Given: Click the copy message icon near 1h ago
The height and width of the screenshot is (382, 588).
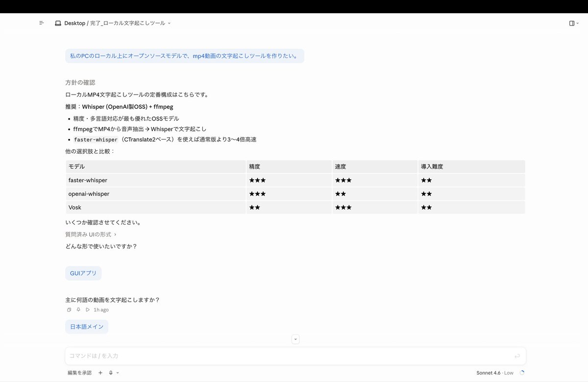Looking at the screenshot, I should pos(69,310).
